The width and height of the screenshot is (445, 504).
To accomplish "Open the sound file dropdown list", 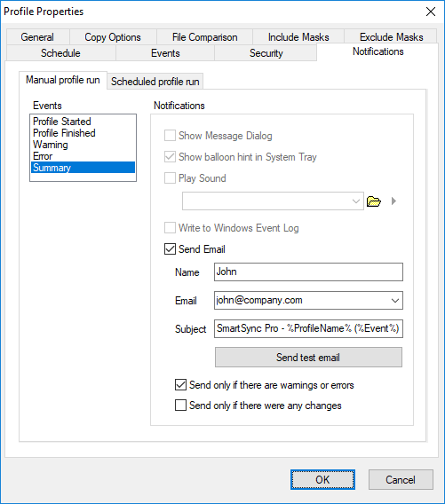I will [x=356, y=201].
